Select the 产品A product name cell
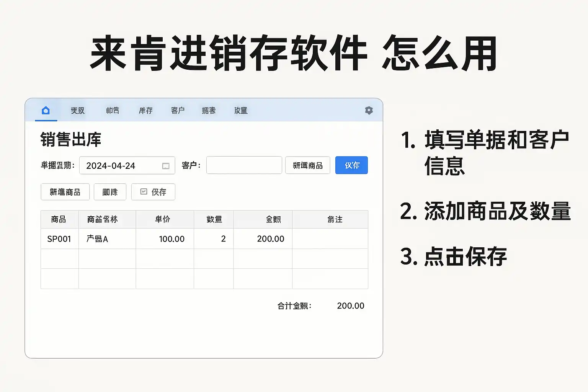The image size is (588, 392). coord(107,239)
